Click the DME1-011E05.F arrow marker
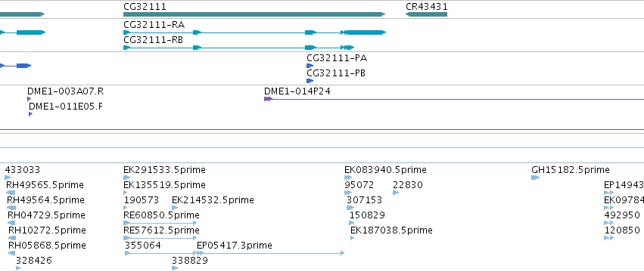Image resolution: width=644 pixels, height=272 pixels. (30, 114)
